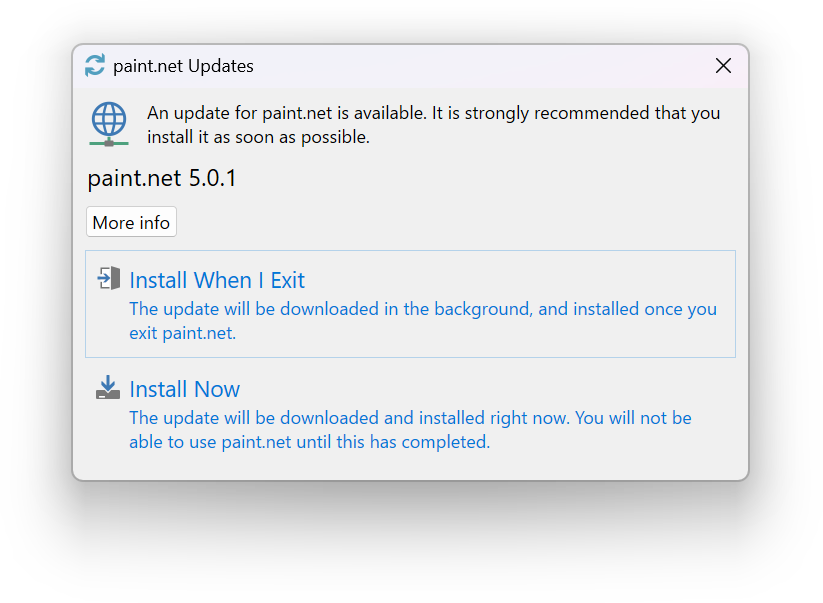Click empty title bar area right of title
Image resolution: width=823 pixels, height=603 pixels.
pyautogui.click(x=480, y=66)
